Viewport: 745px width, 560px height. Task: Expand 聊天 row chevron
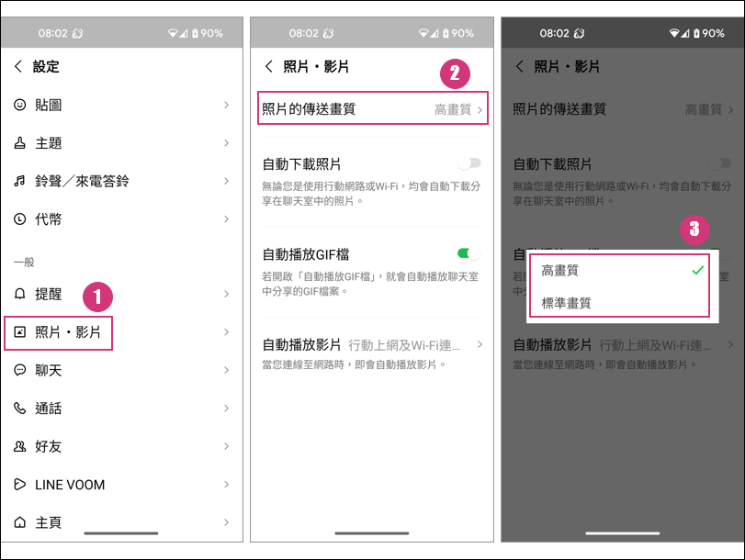227,370
